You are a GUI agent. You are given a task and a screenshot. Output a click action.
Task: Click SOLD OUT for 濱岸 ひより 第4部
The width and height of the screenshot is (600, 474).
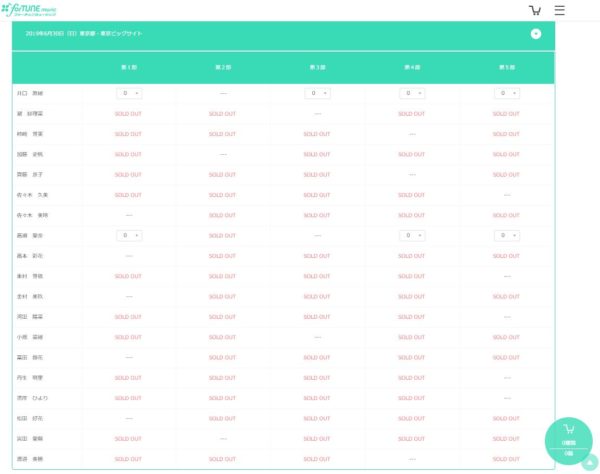coord(411,398)
